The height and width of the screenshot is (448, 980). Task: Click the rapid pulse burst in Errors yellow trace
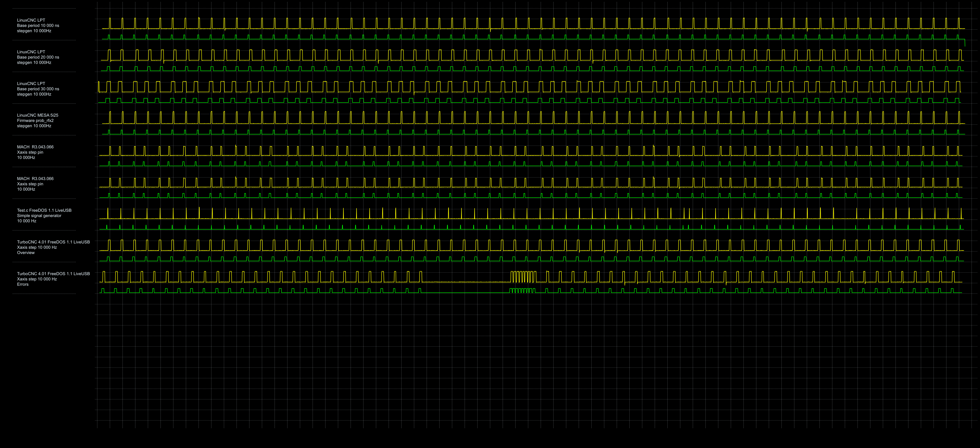pos(523,277)
